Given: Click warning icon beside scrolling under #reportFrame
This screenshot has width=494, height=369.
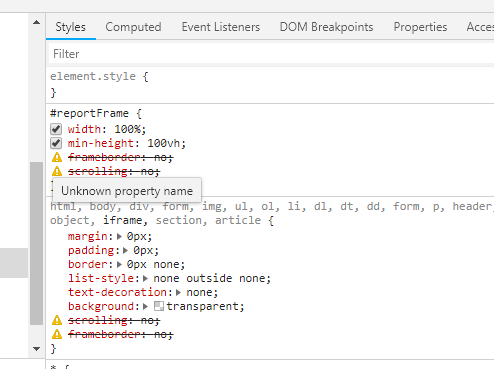Looking at the screenshot, I should coord(57,171).
